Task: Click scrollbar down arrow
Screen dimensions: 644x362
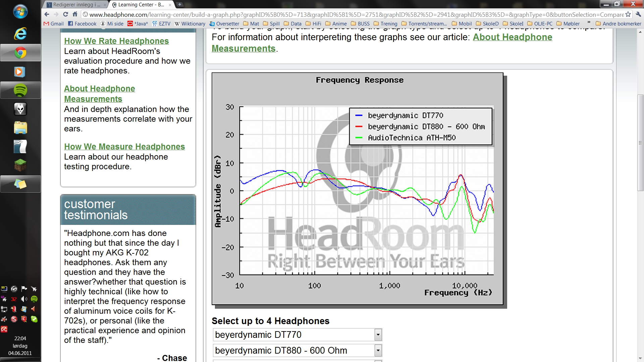Action: [640, 359]
